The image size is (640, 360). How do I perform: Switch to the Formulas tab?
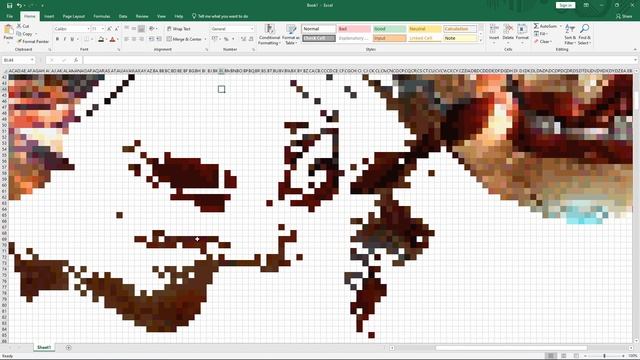pyautogui.click(x=102, y=16)
